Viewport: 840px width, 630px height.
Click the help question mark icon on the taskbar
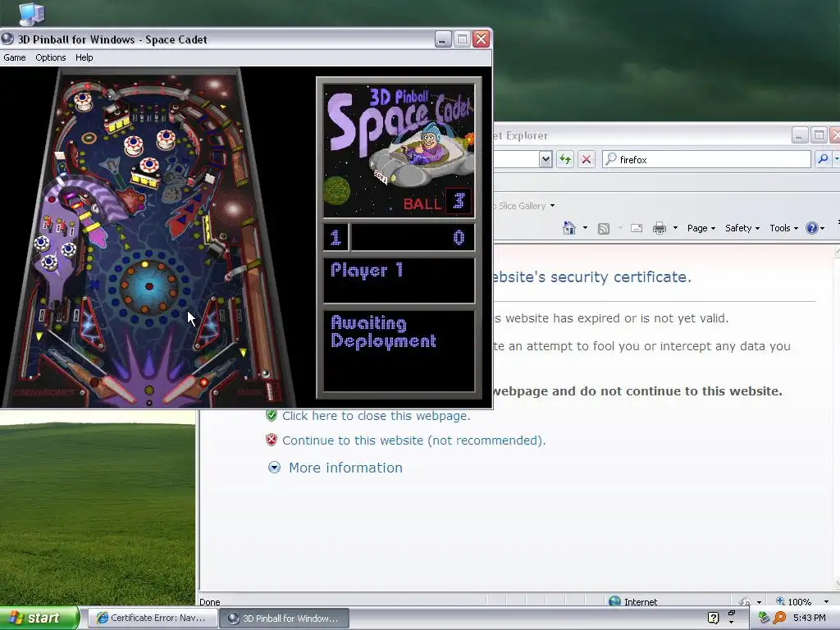pyautogui.click(x=713, y=618)
